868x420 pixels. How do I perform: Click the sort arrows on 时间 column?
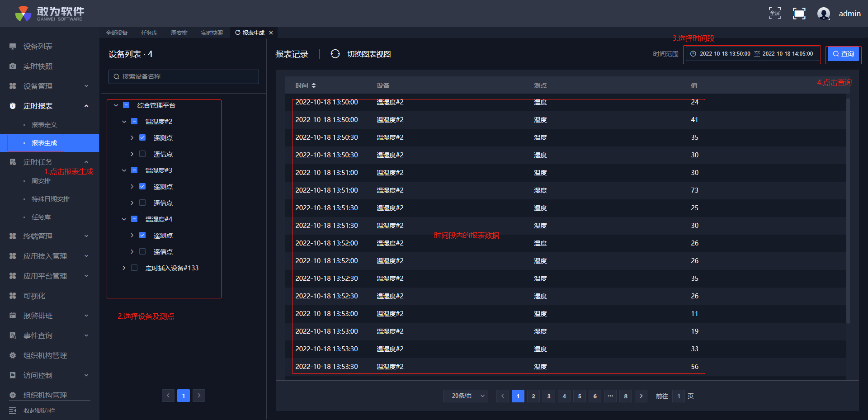point(314,85)
